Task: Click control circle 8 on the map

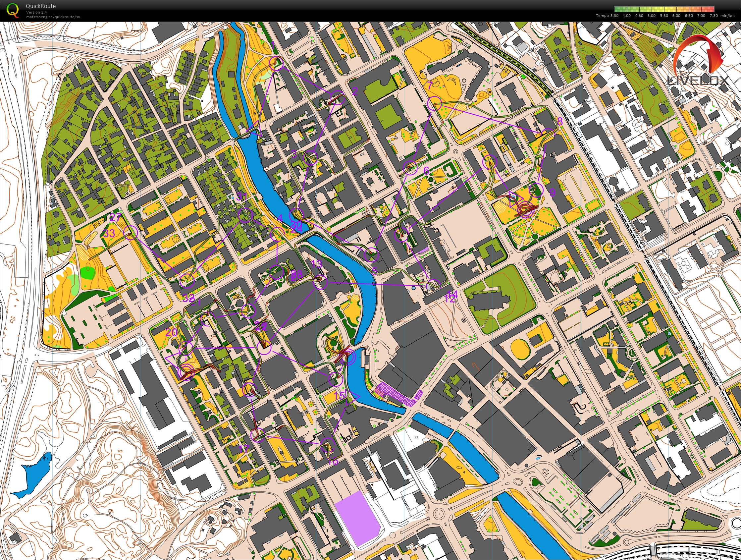Action: [x=548, y=135]
